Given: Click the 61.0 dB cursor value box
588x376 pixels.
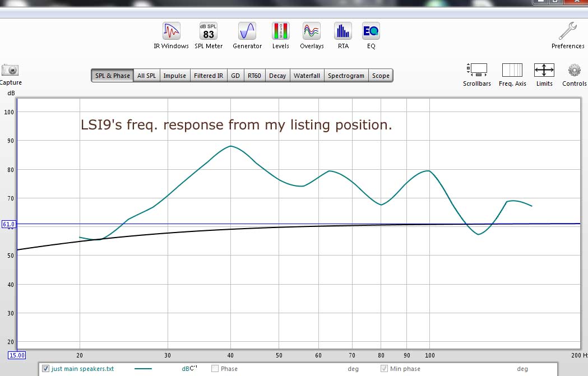Looking at the screenshot, I should tap(8, 224).
